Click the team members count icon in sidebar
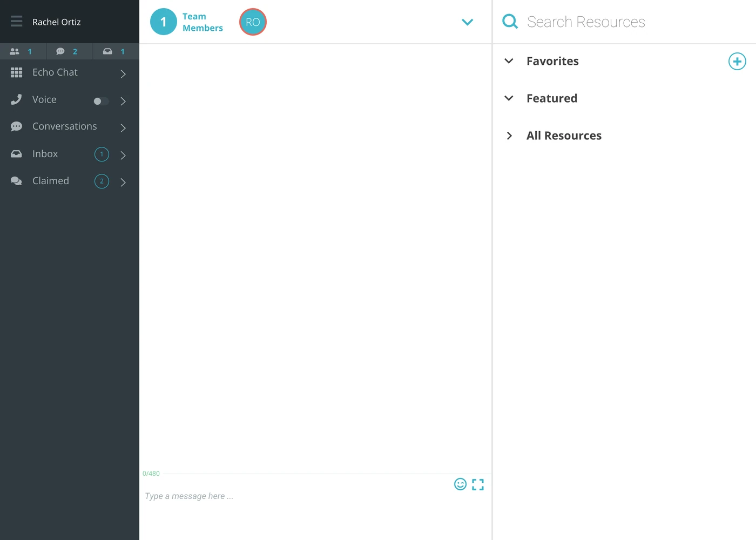 15,51
